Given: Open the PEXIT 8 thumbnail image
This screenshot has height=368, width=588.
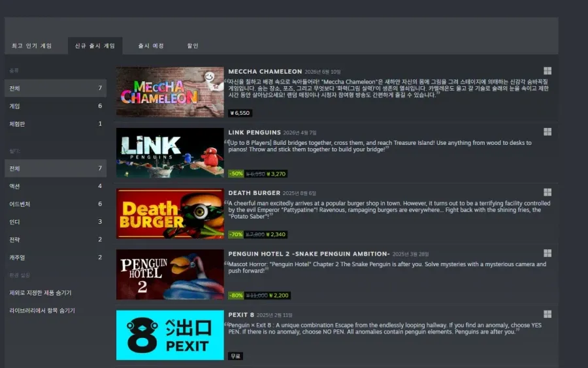Looking at the screenshot, I should click(170, 335).
